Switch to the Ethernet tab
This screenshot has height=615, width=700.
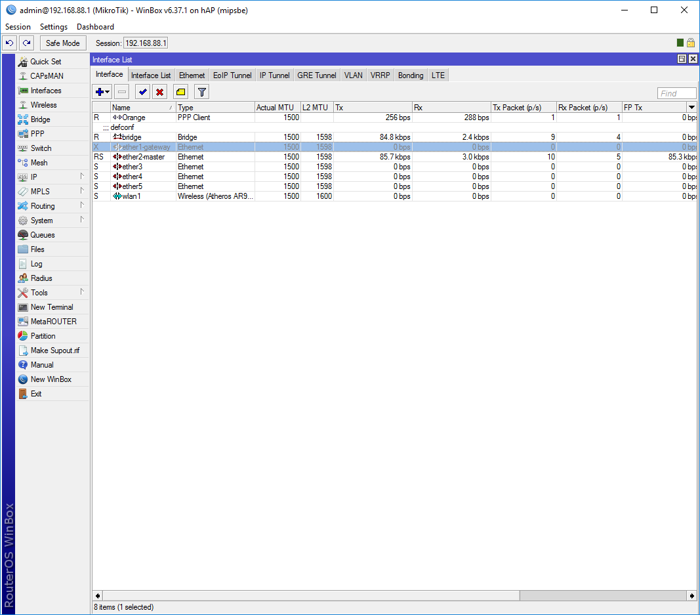coord(192,75)
